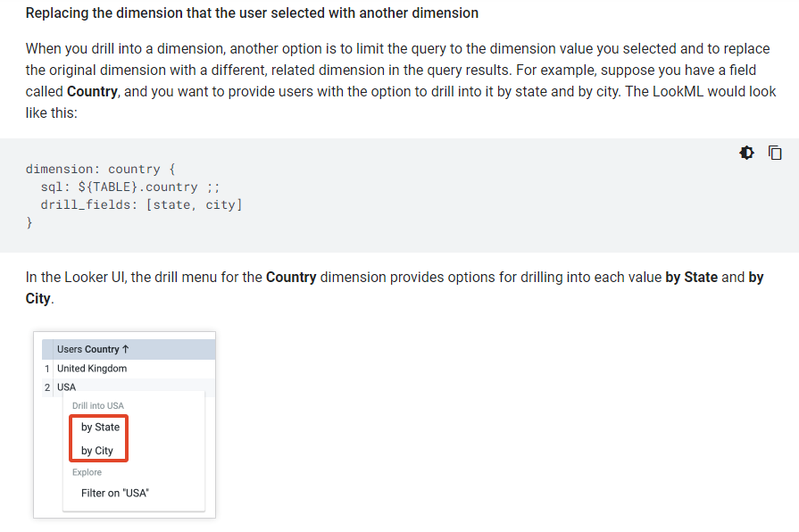Click the Explore label in drill menu
The width and height of the screenshot is (799, 532).
pyautogui.click(x=87, y=472)
